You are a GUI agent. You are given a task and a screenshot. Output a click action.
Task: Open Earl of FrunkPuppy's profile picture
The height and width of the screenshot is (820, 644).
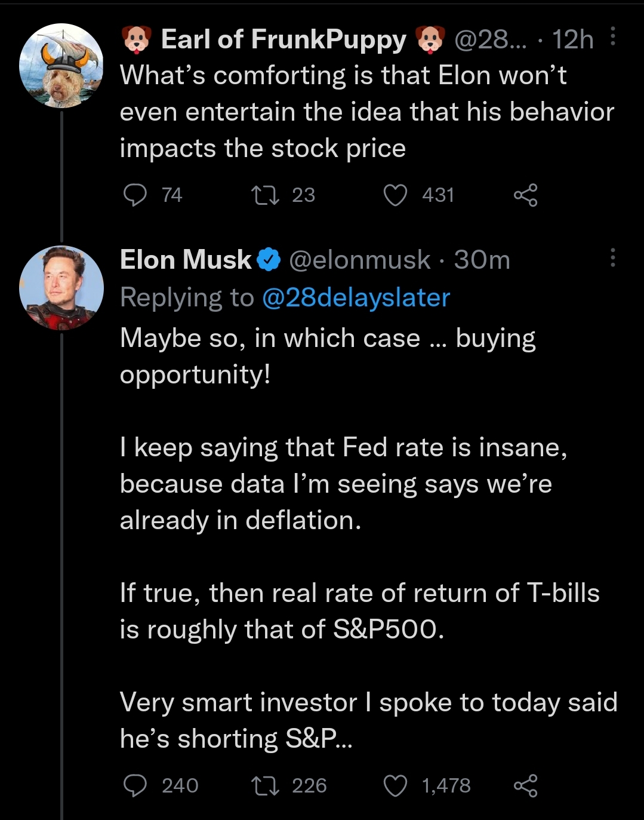(x=61, y=66)
